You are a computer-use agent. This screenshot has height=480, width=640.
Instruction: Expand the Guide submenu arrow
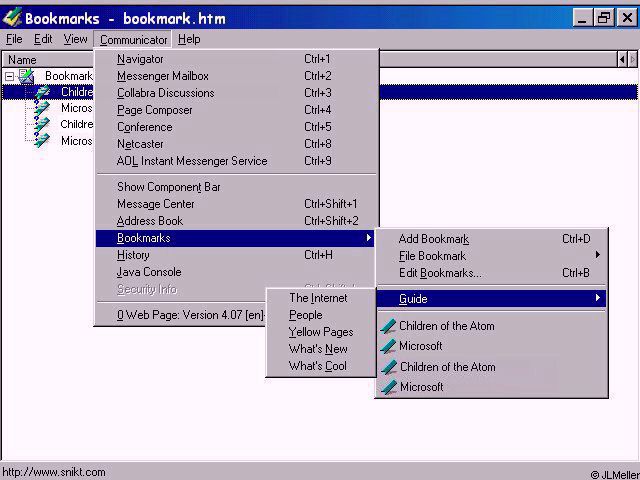(598, 298)
